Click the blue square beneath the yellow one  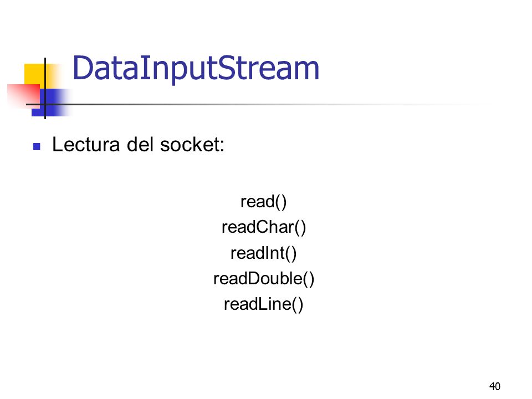51,103
